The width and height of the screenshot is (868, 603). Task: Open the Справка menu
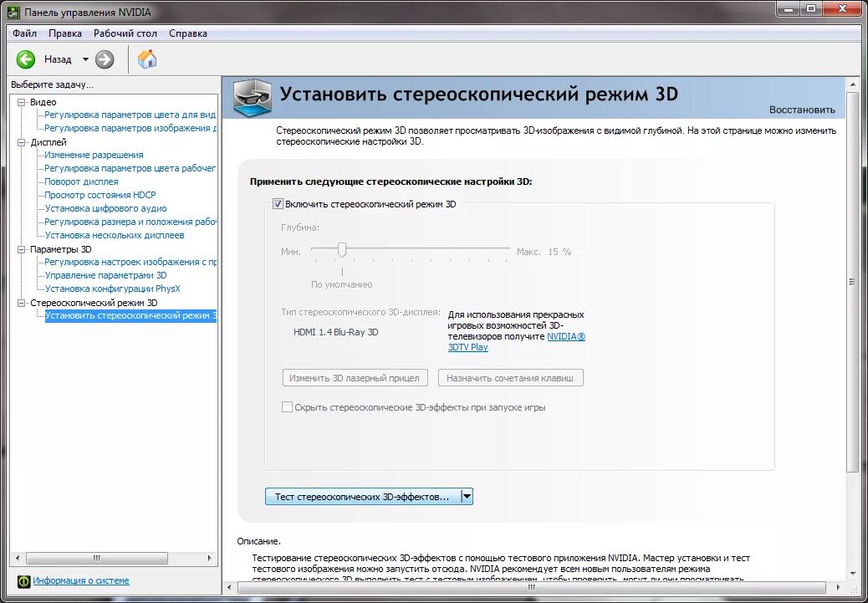[188, 33]
